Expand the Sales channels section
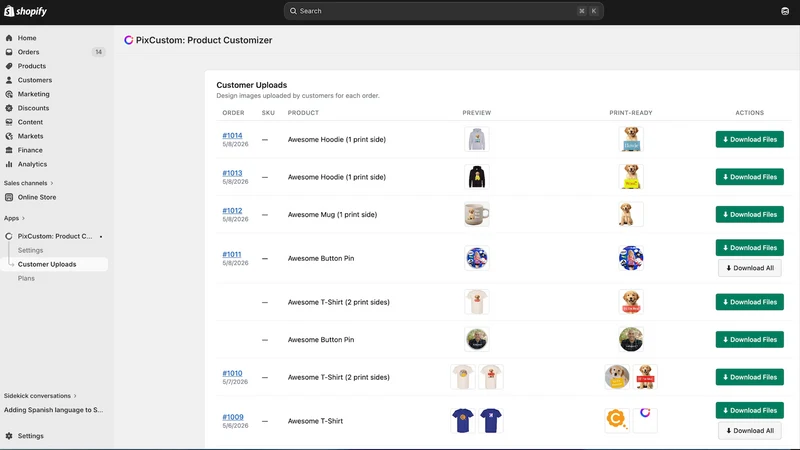This screenshot has width=800, height=450. tap(29, 183)
